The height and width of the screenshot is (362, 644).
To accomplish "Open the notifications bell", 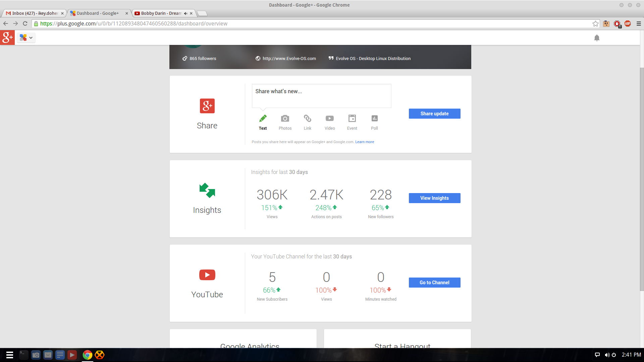I will pyautogui.click(x=597, y=38).
